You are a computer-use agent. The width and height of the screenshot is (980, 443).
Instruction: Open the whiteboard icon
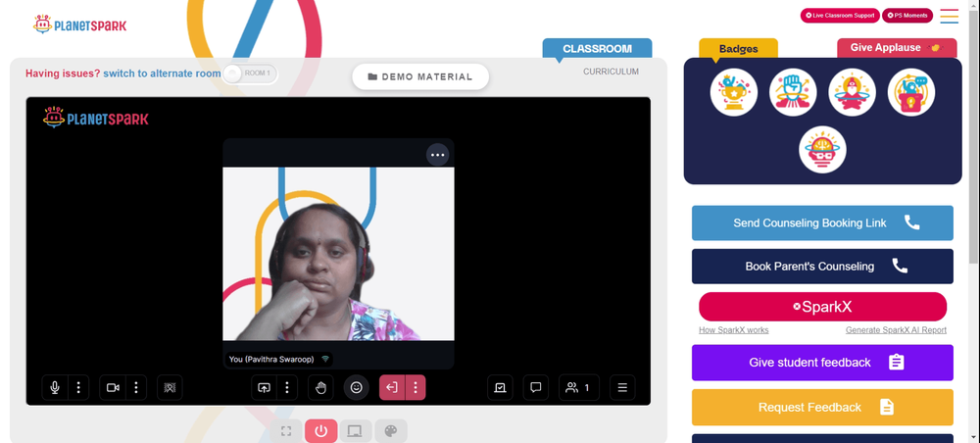click(x=500, y=387)
